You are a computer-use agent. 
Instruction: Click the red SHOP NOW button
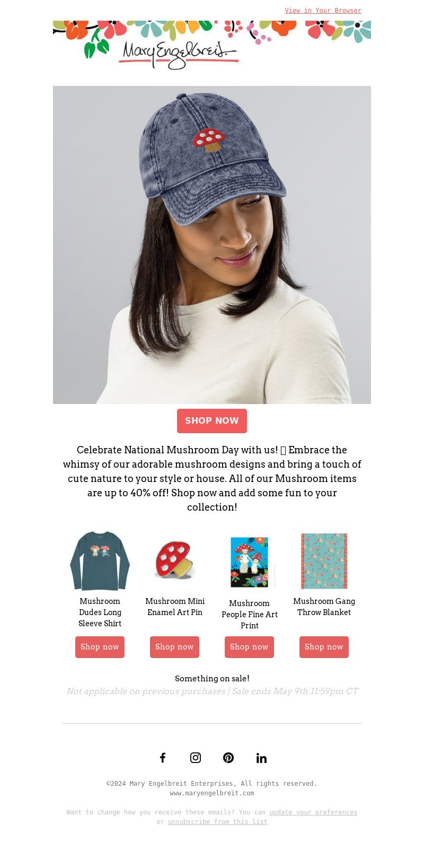[x=212, y=421]
